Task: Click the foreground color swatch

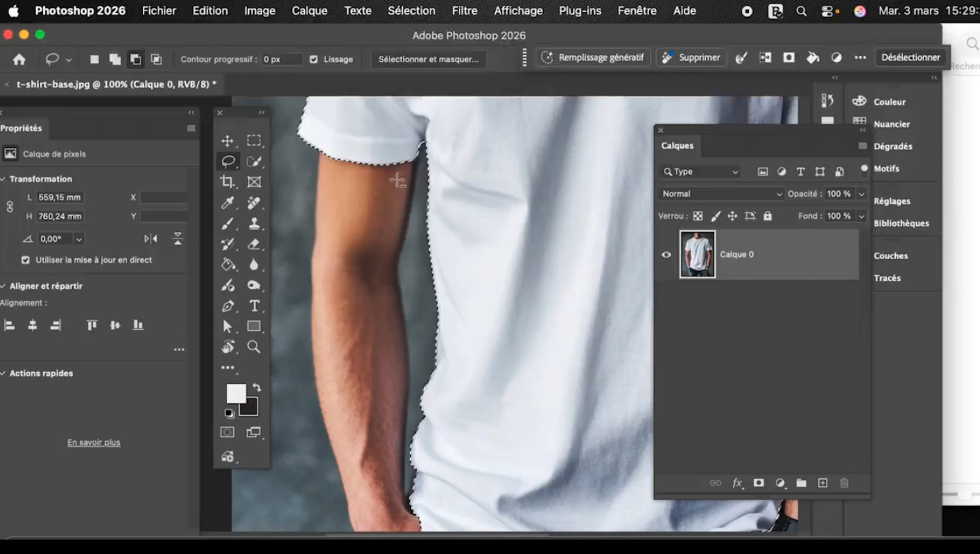Action: pos(235,393)
